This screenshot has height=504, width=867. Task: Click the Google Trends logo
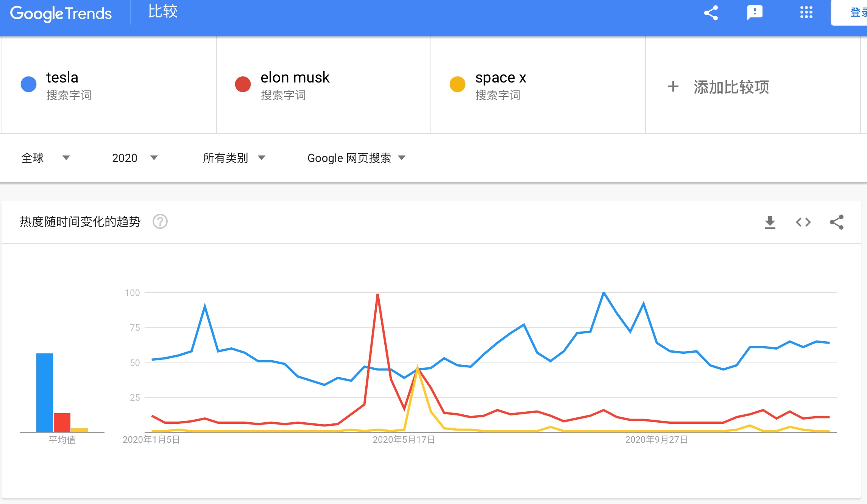61,14
